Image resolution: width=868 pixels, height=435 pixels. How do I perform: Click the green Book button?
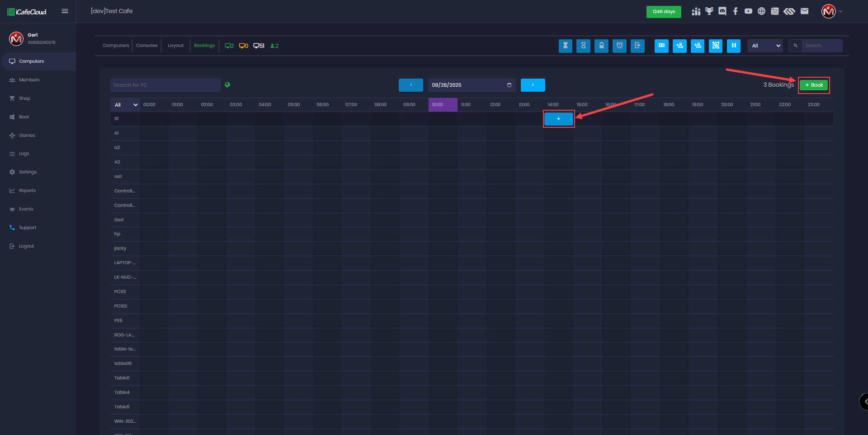(814, 85)
